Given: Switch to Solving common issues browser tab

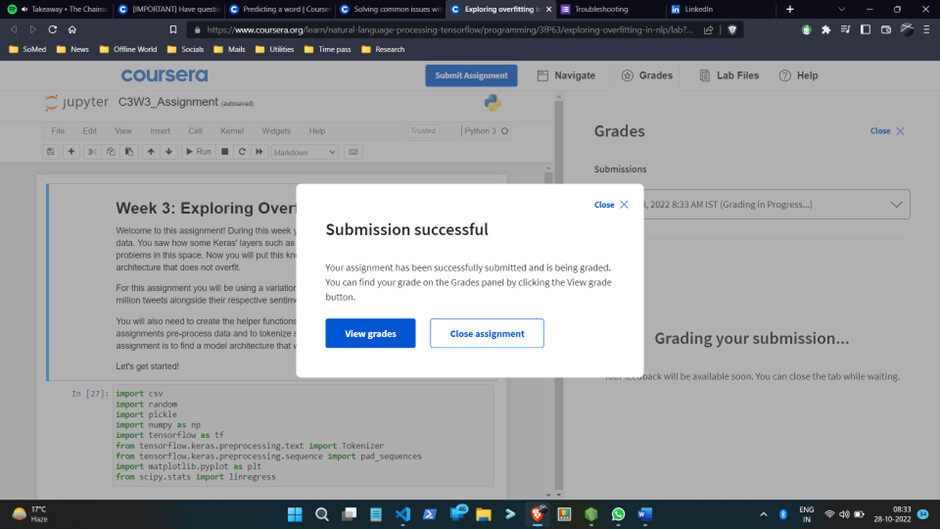Looking at the screenshot, I should tap(390, 9).
